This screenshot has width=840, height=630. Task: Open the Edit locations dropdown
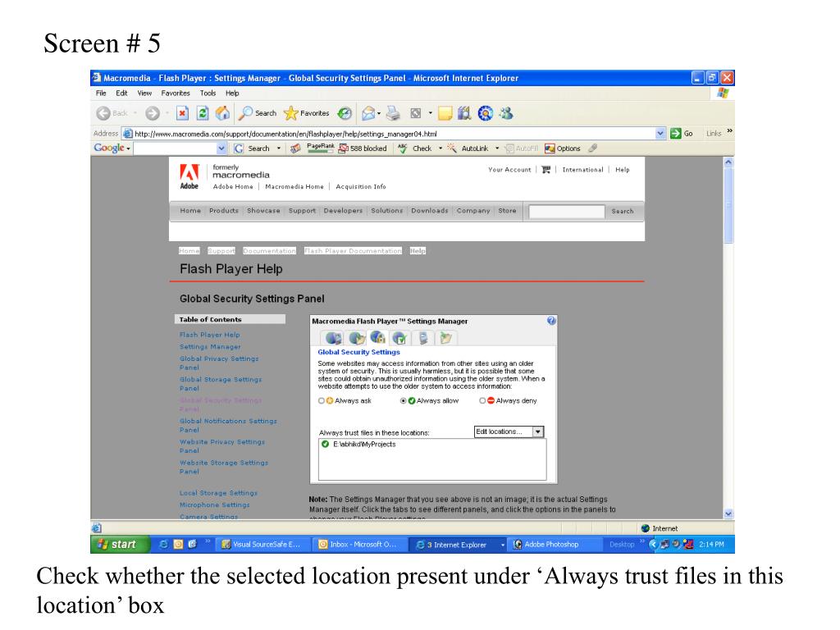[509, 431]
